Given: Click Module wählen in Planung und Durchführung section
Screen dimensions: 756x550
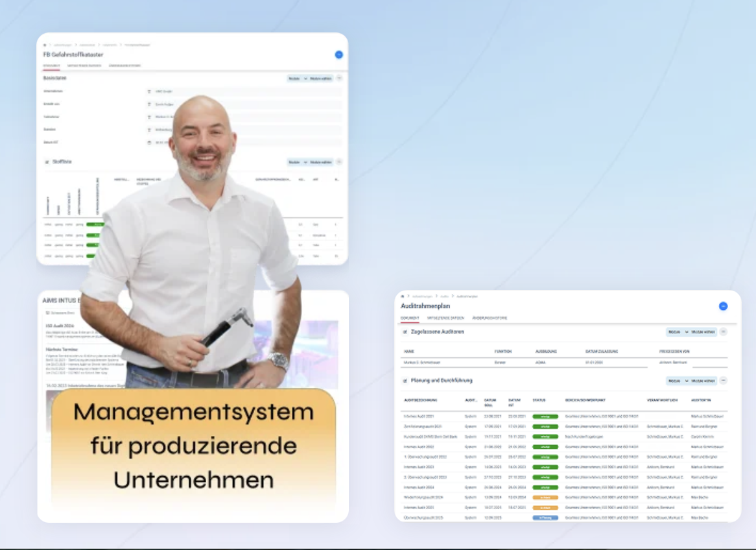Looking at the screenshot, I should point(703,381).
